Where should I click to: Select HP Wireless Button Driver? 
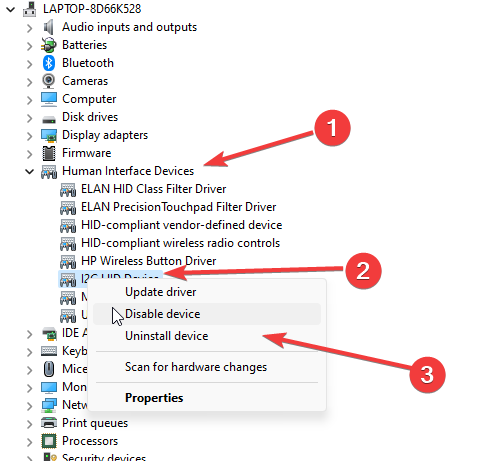(x=149, y=261)
